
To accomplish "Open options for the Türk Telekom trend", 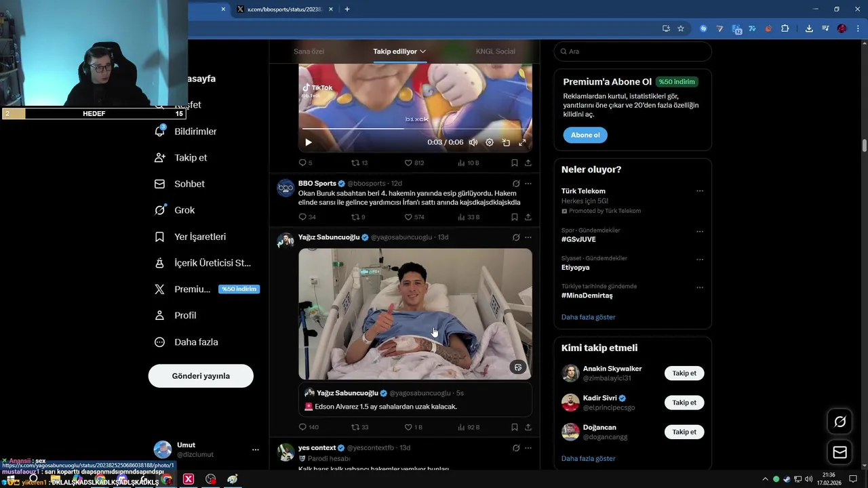I will [x=700, y=191].
